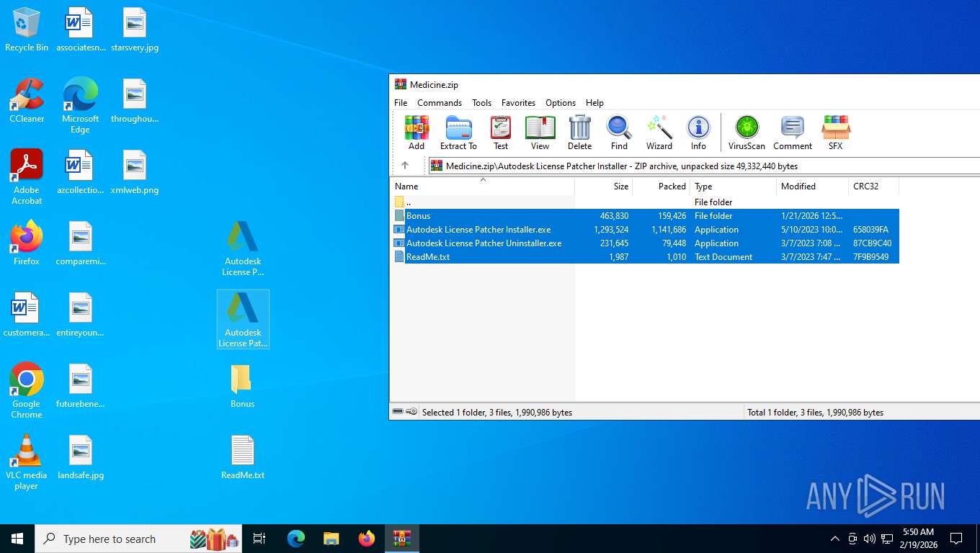
Task: Open the Favorites menu
Action: point(518,103)
